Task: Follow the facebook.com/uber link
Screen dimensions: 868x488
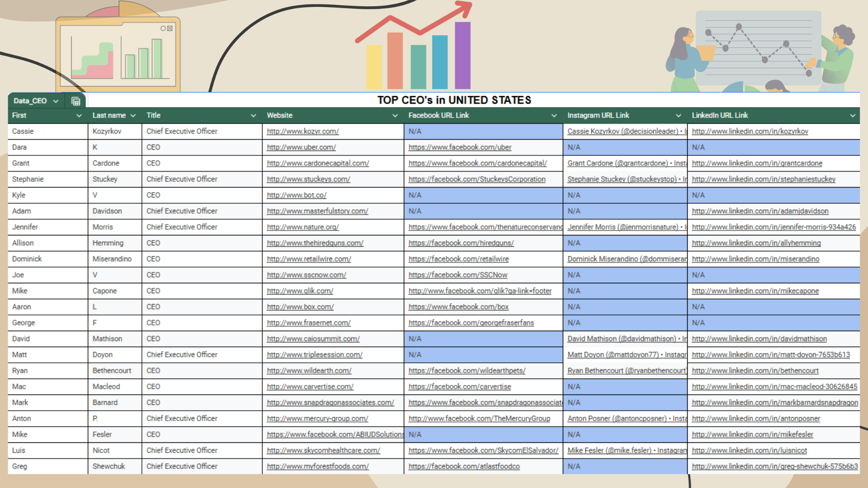Action: point(460,147)
